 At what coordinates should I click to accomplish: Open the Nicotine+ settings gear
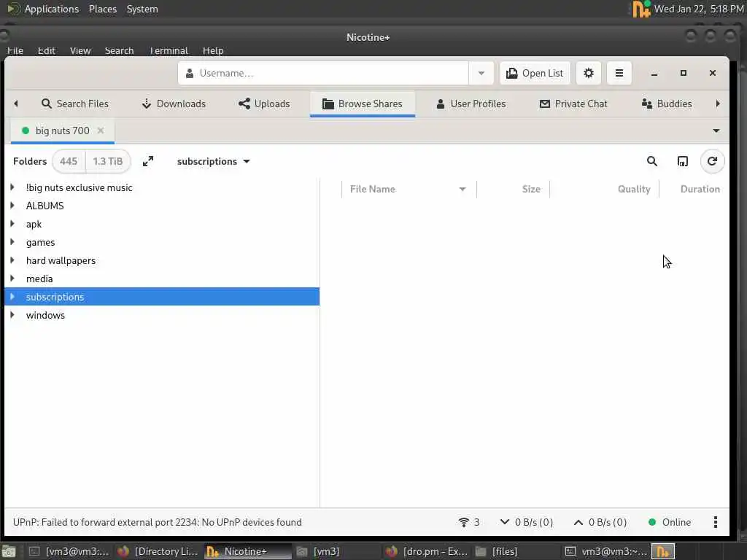[x=589, y=74]
